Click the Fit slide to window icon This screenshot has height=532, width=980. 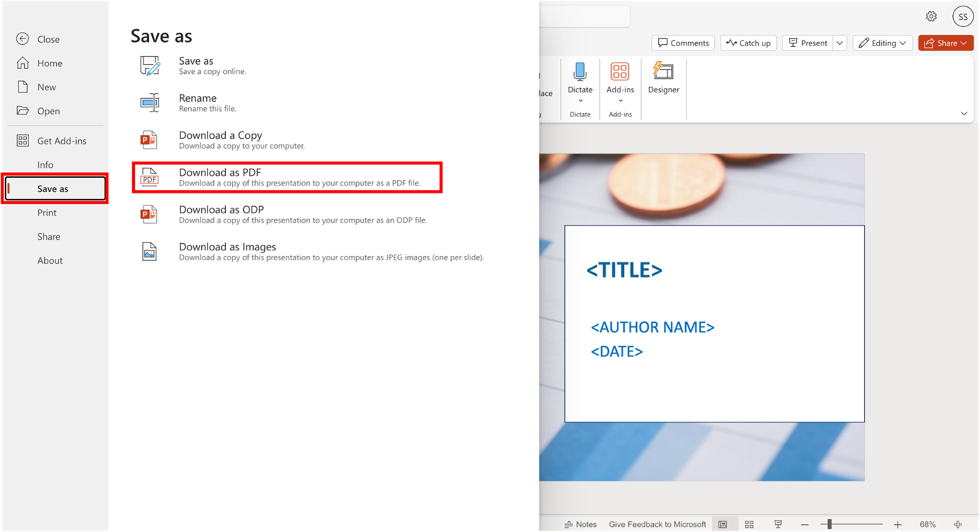(957, 524)
